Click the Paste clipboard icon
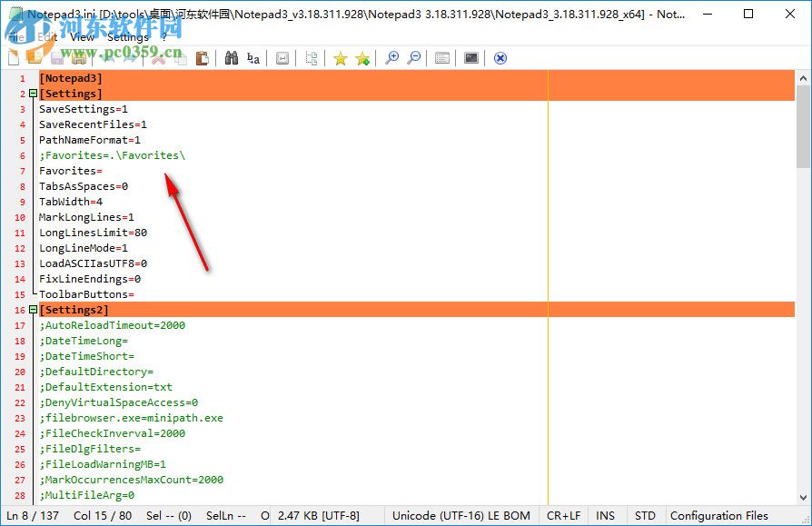This screenshot has width=812, height=526. click(202, 58)
